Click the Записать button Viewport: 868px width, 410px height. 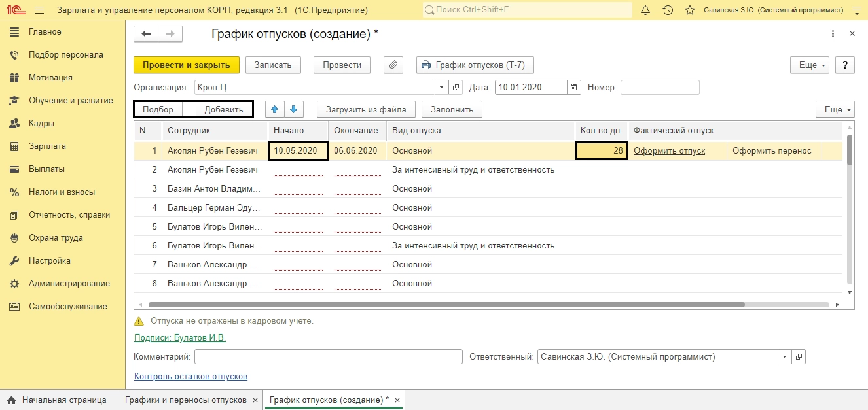click(273, 65)
